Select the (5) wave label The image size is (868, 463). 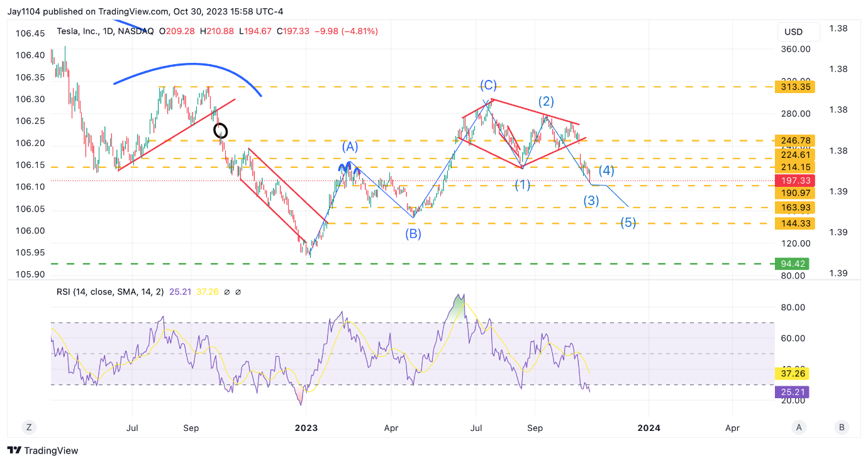tap(628, 222)
